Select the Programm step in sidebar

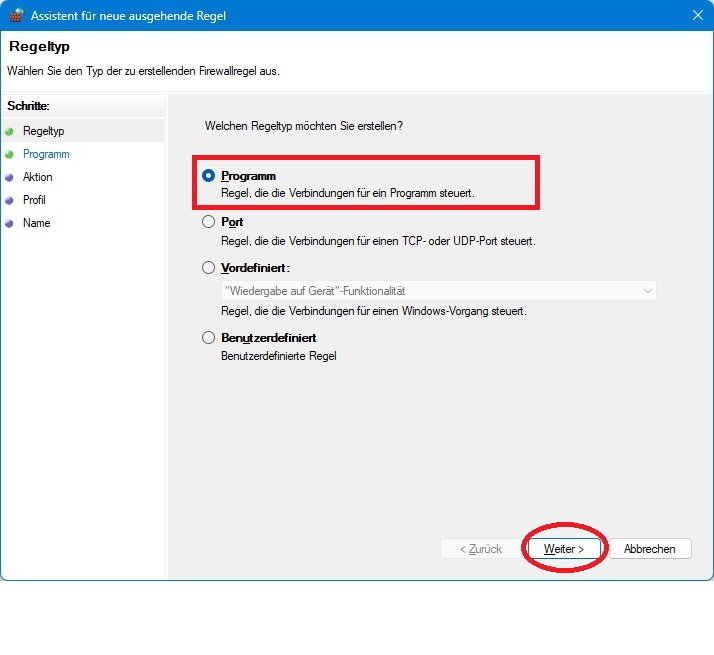(x=46, y=154)
